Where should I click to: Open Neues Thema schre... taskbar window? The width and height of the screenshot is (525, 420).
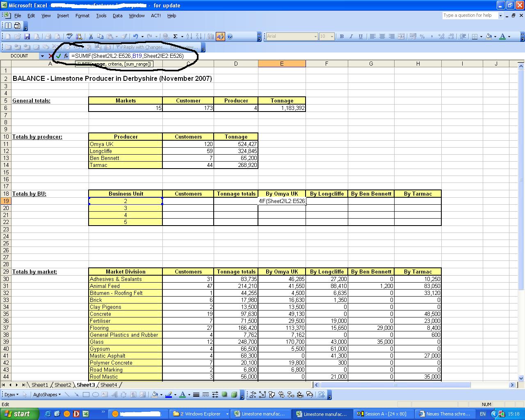coord(445,414)
